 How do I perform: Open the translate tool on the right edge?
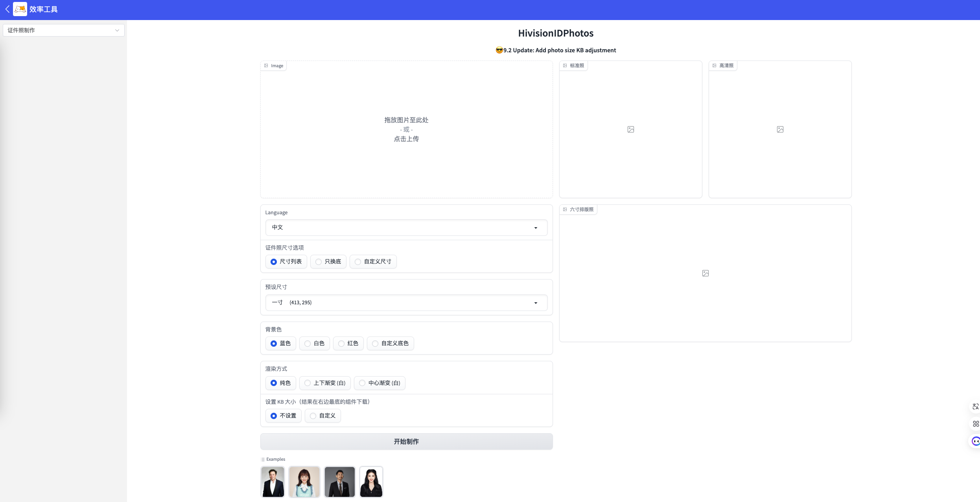click(x=975, y=406)
